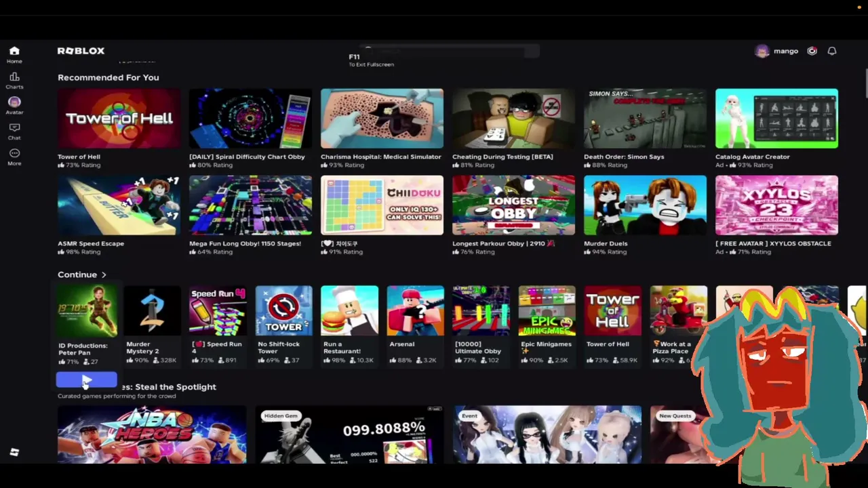The height and width of the screenshot is (488, 868).
Task: Open the XYYLOS Obstacle ad thumbnail
Action: pos(776,205)
